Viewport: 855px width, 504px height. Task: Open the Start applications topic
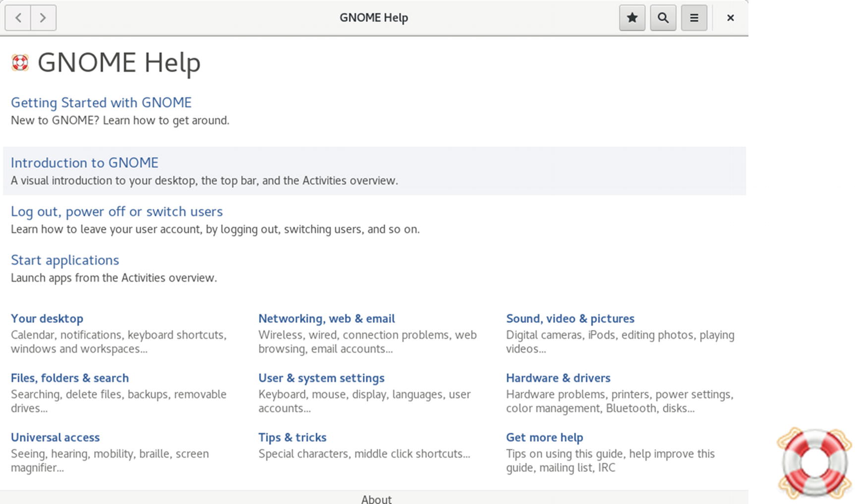coord(65,260)
